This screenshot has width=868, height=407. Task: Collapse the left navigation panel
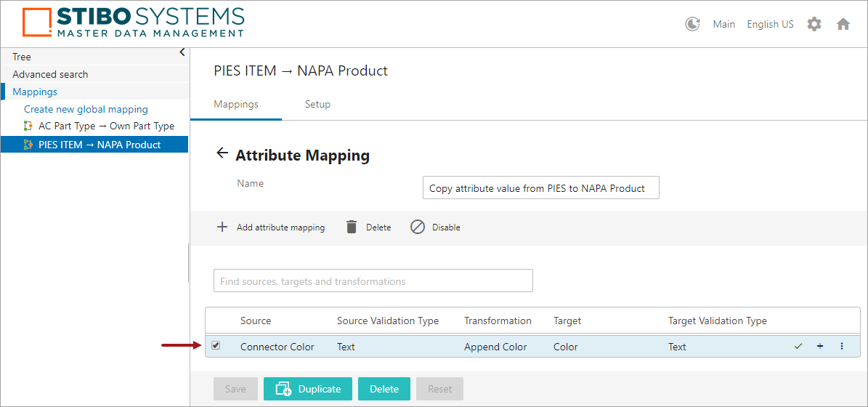182,52
